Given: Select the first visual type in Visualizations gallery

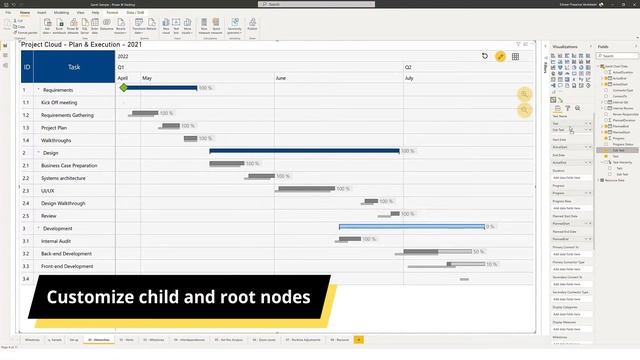Looking at the screenshot, I should [553, 56].
